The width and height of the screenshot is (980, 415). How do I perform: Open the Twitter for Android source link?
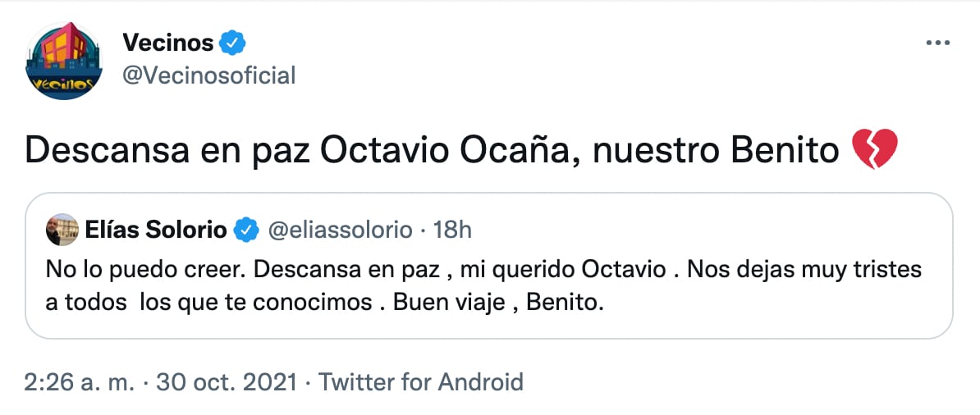click(420, 381)
